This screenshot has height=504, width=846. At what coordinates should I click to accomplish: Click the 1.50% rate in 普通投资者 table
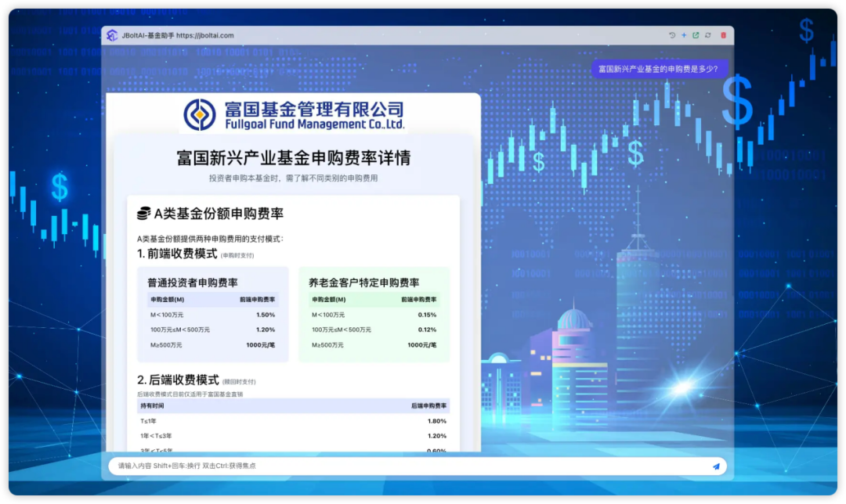click(x=266, y=315)
